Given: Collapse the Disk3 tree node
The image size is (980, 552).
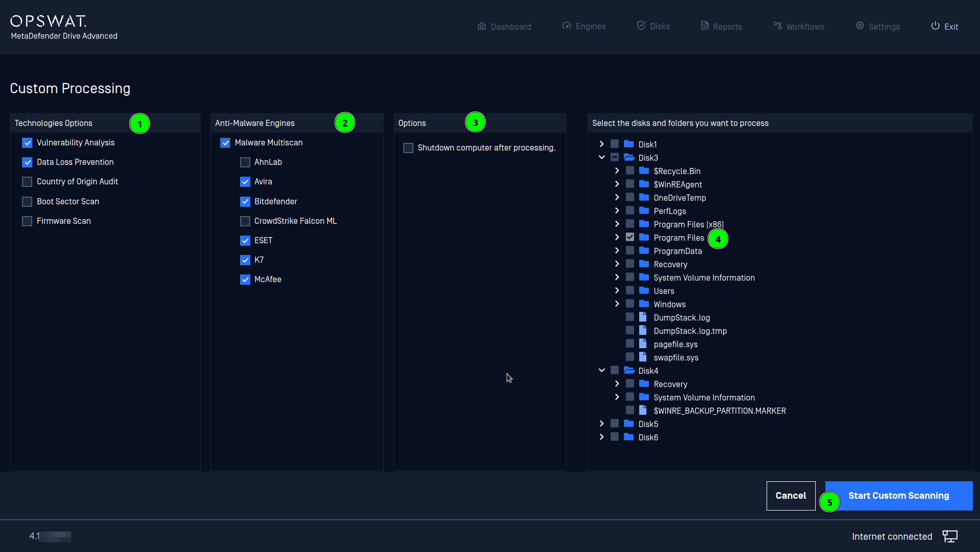Looking at the screenshot, I should click(x=602, y=157).
